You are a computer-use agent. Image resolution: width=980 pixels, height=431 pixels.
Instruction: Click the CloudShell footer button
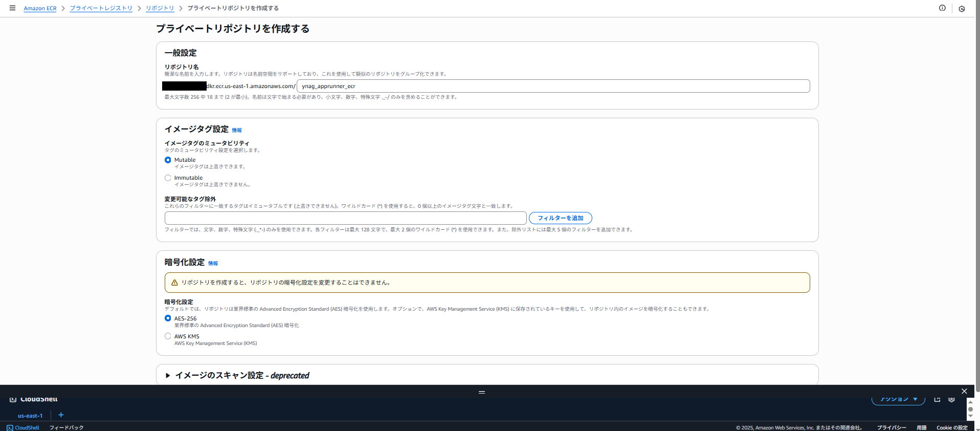(23, 427)
